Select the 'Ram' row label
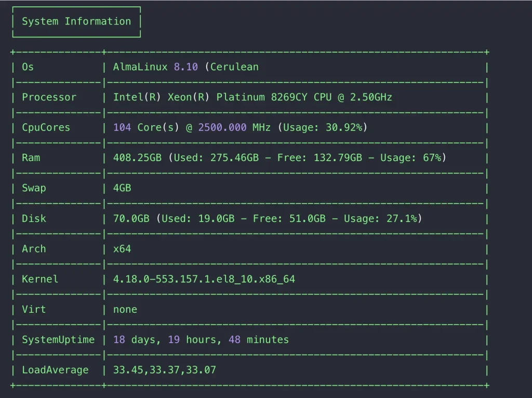The image size is (532, 398). pos(31,158)
